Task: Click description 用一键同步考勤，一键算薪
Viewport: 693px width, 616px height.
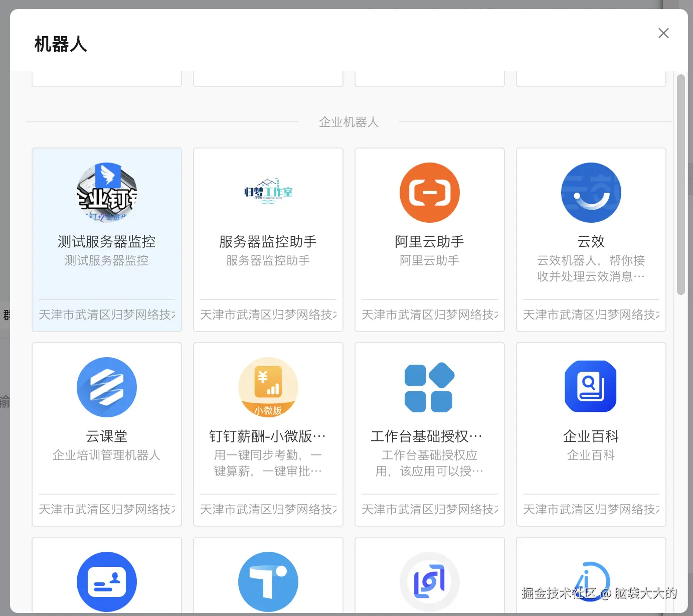Action: [x=268, y=463]
